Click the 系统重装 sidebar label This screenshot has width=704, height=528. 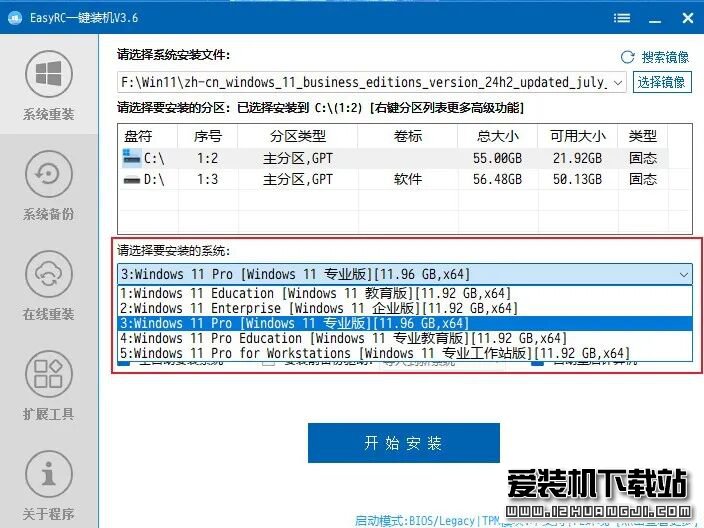(48, 114)
